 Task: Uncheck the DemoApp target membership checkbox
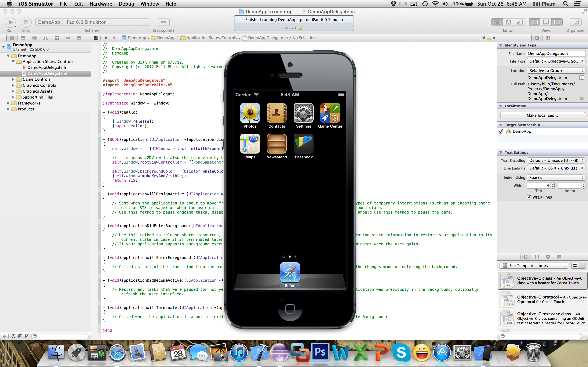click(x=501, y=131)
